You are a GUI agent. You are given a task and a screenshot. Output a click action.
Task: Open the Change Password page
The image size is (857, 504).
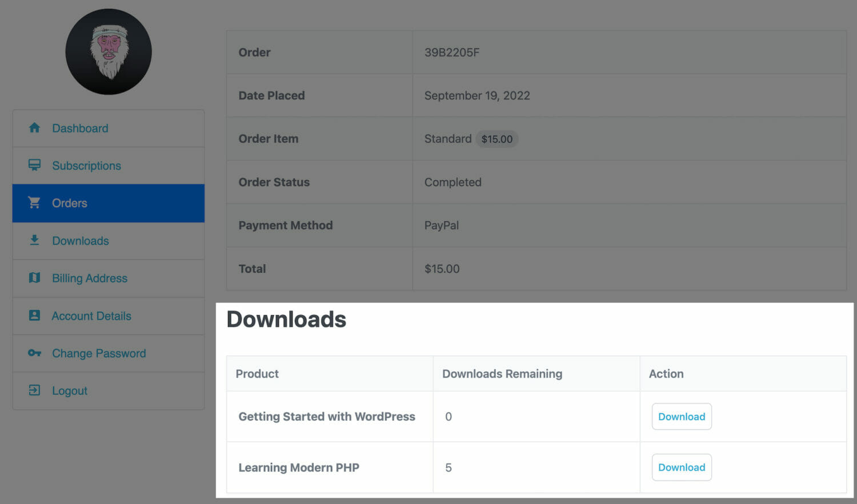pyautogui.click(x=109, y=353)
